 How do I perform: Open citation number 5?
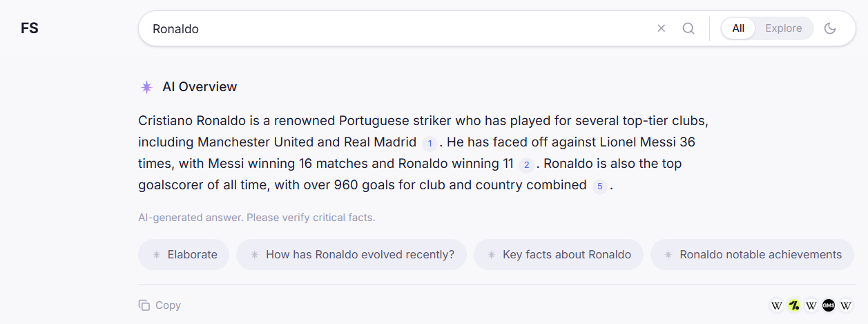click(600, 186)
